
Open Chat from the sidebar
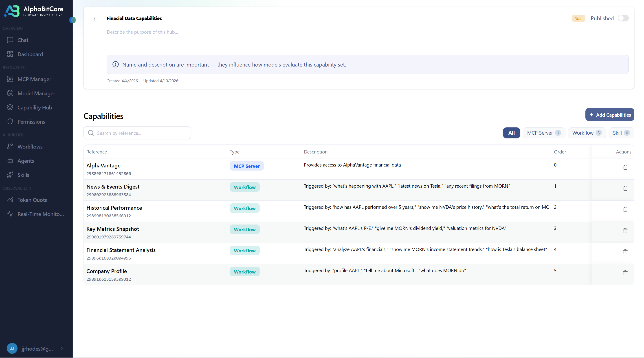[22, 40]
